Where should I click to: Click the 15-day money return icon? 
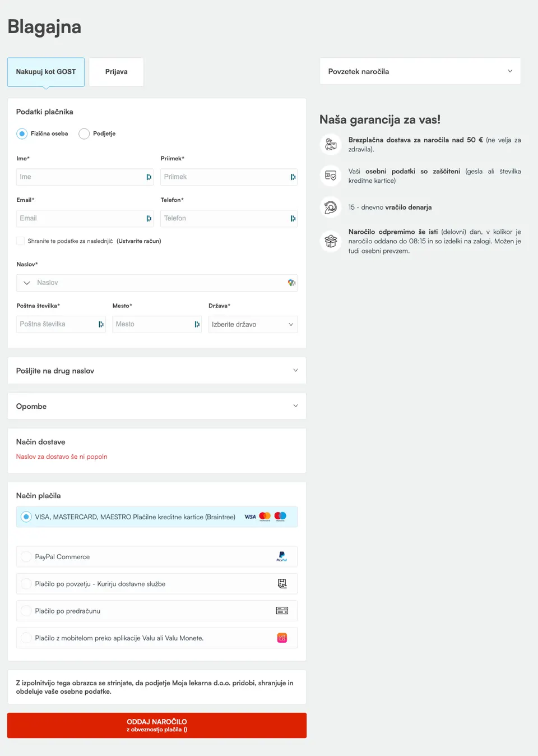coord(331,208)
